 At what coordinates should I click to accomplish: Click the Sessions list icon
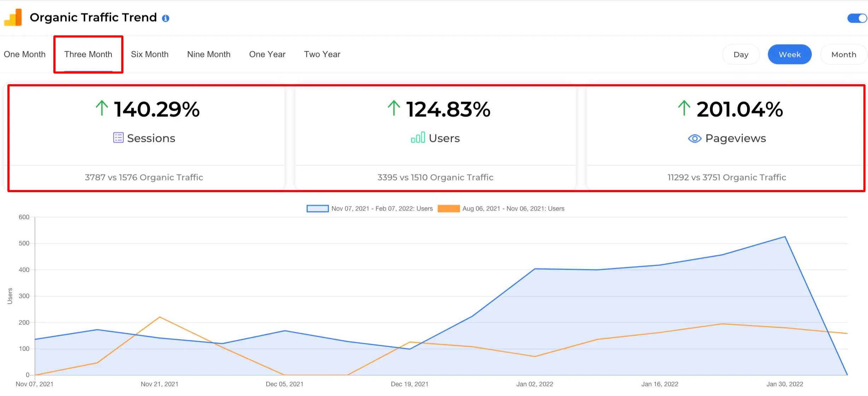tap(118, 138)
